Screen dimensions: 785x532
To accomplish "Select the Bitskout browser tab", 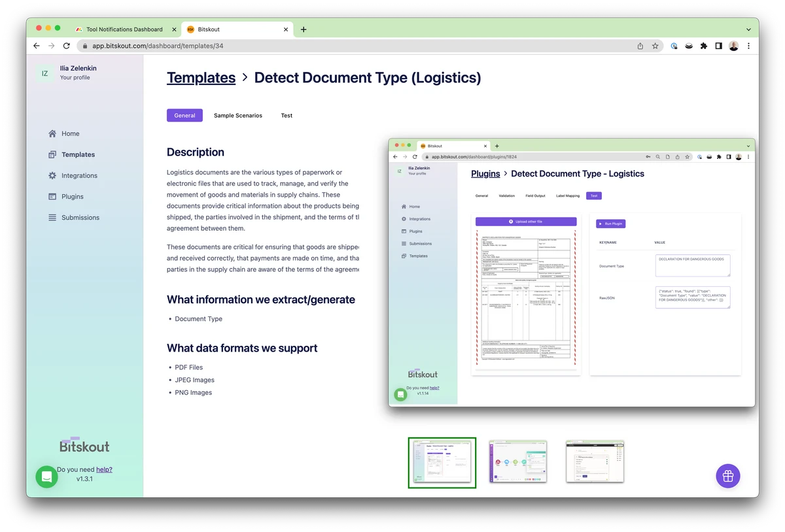I will pos(237,29).
